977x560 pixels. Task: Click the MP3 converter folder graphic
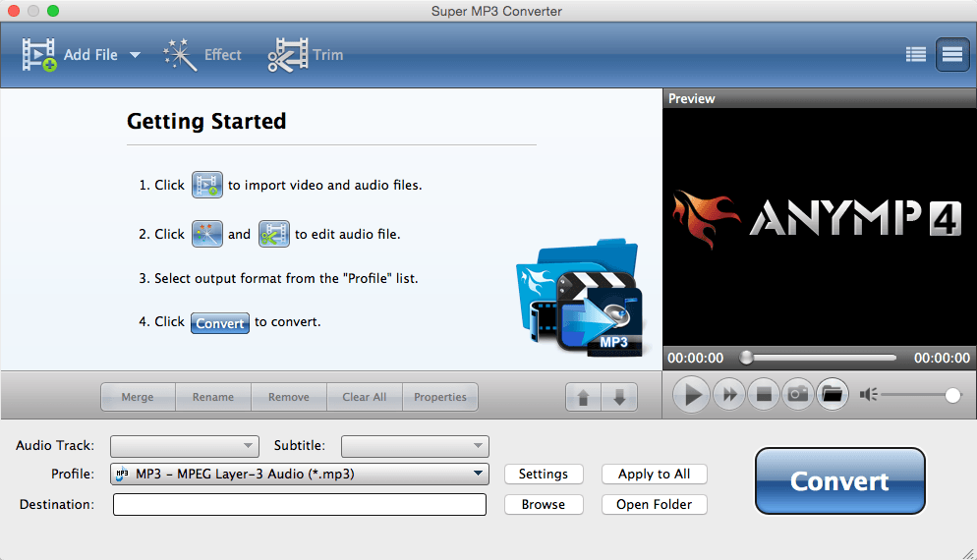point(581,298)
